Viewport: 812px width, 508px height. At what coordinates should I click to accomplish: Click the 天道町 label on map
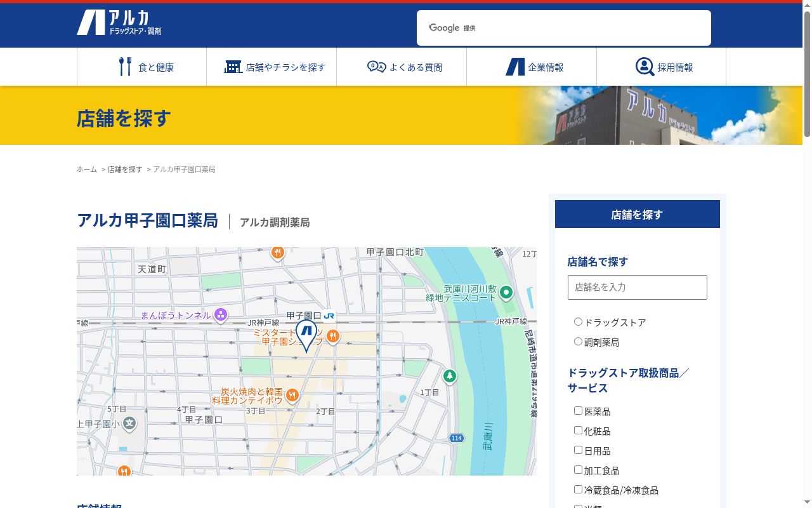point(152,269)
